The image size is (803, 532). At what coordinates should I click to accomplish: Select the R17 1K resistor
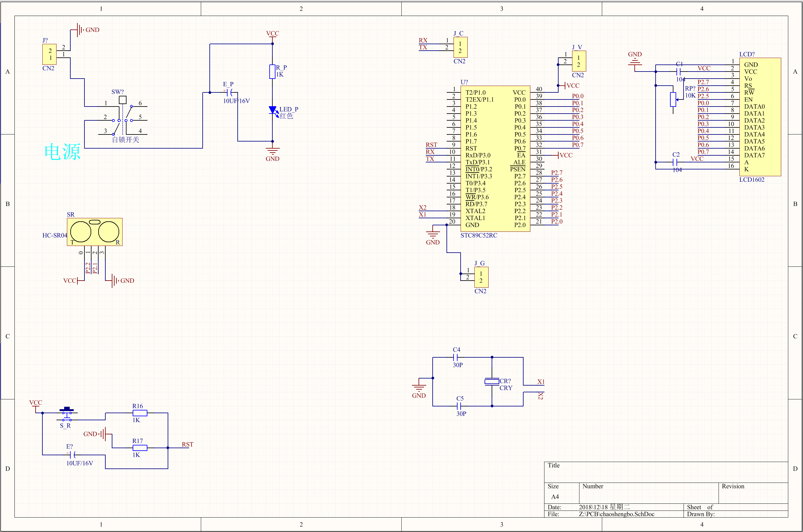coord(140,448)
